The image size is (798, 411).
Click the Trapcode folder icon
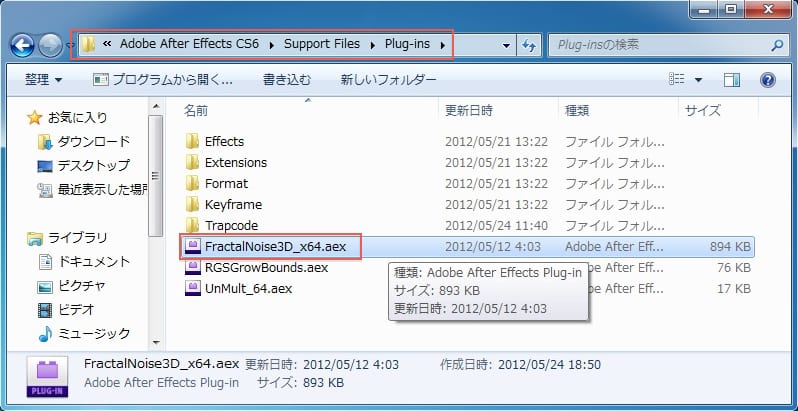click(192, 225)
